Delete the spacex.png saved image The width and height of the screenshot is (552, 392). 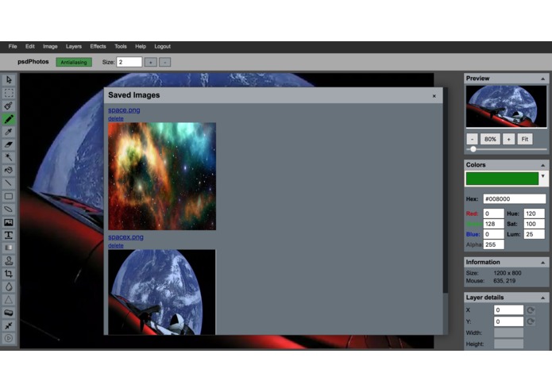coord(116,245)
